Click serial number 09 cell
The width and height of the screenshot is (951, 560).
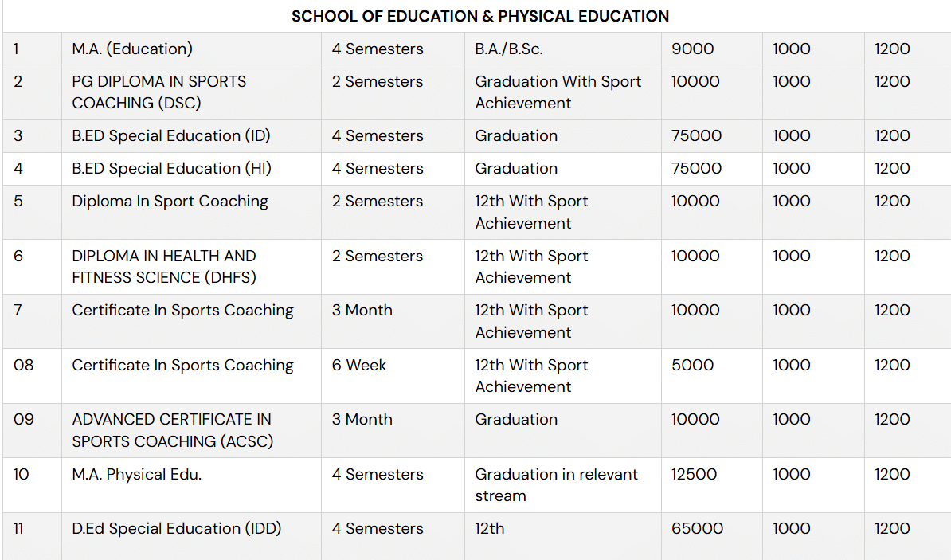24,419
